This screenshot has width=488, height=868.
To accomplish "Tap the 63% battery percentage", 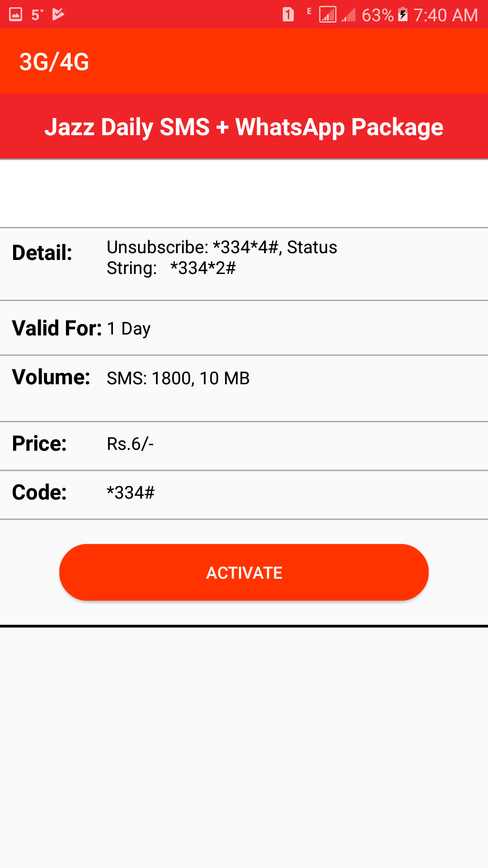I will click(377, 15).
